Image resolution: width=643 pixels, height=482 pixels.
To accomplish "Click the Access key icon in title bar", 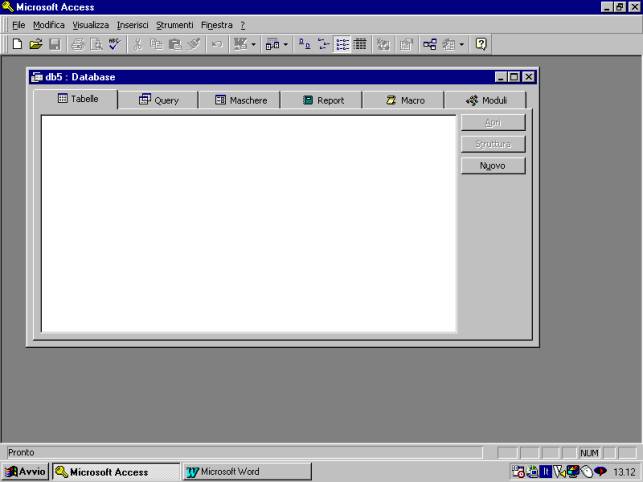I will coord(8,7).
